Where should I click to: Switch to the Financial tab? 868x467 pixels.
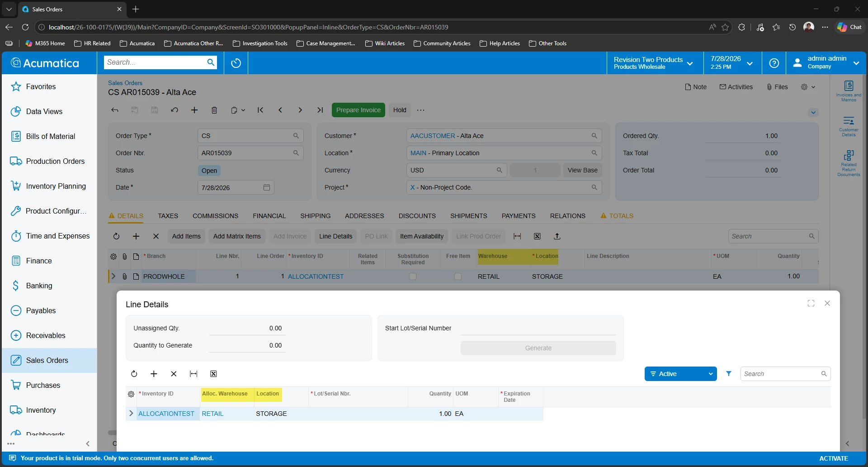click(x=269, y=216)
